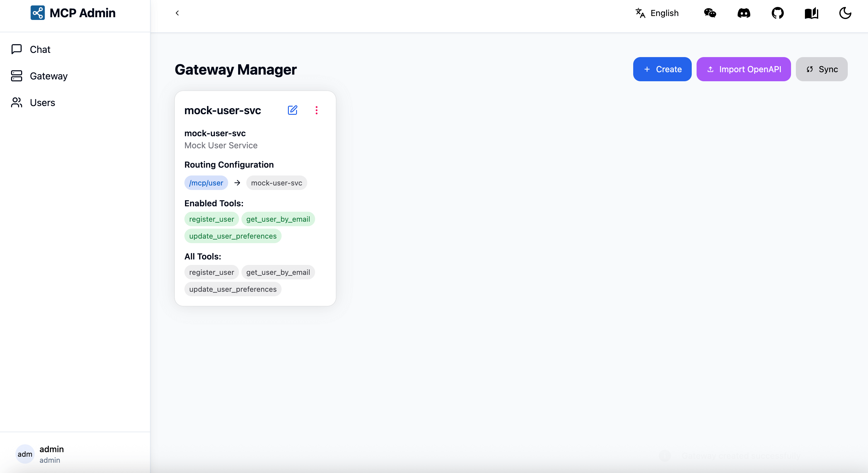This screenshot has width=868, height=473.
Task: Create a new gateway
Action: 662,69
